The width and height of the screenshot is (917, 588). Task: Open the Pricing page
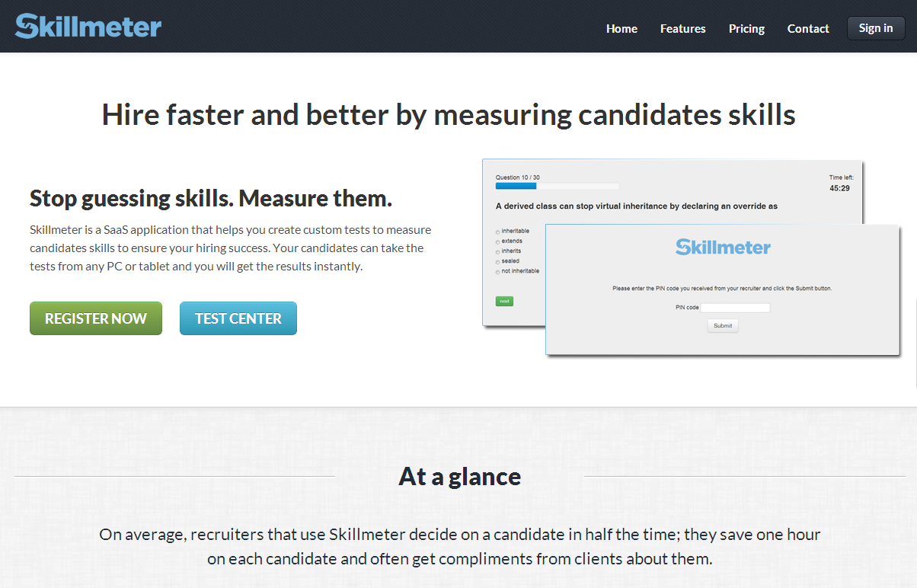(x=746, y=28)
